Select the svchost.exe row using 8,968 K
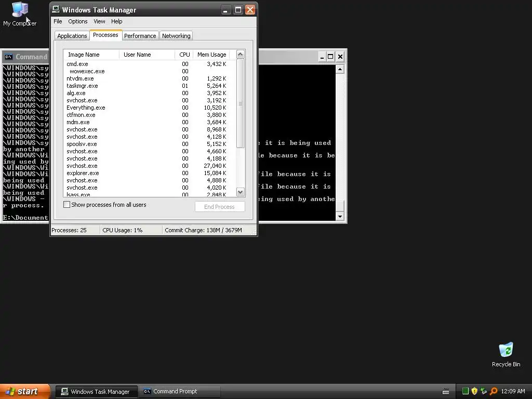This screenshot has width=532, height=399. (x=149, y=129)
